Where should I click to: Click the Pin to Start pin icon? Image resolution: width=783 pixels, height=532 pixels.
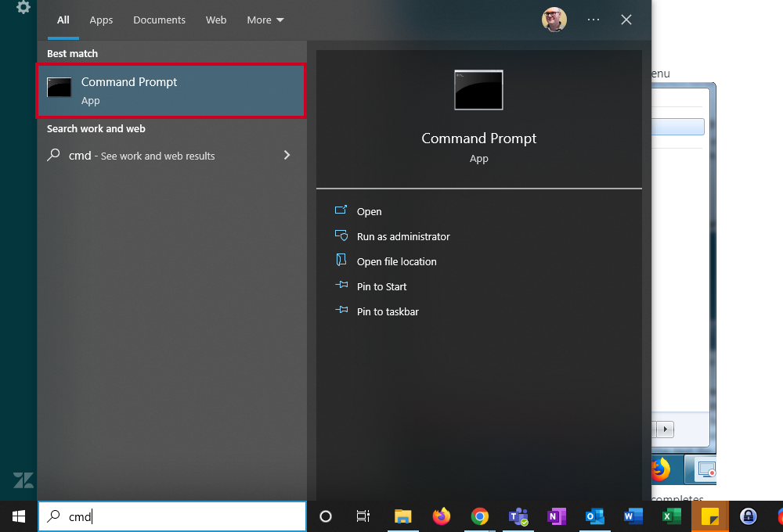point(341,285)
